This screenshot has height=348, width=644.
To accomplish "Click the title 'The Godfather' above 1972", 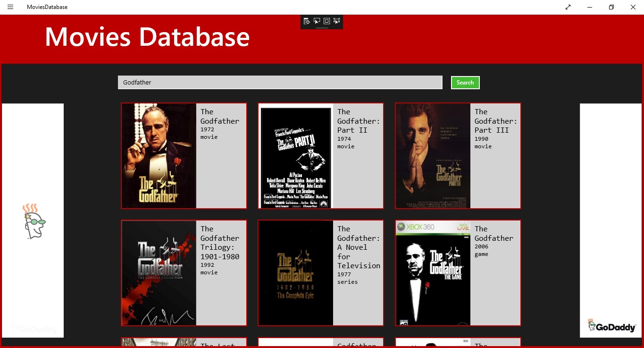I will (220, 116).
